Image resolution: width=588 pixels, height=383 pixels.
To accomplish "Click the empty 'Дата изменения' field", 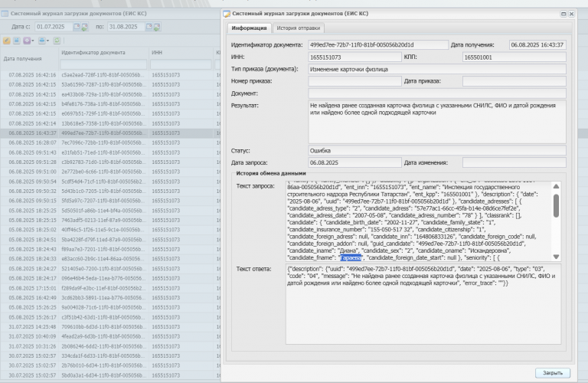I will [514, 162].
